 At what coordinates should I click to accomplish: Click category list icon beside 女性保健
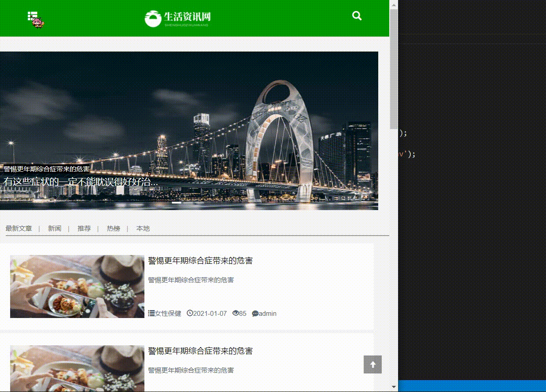click(x=151, y=314)
